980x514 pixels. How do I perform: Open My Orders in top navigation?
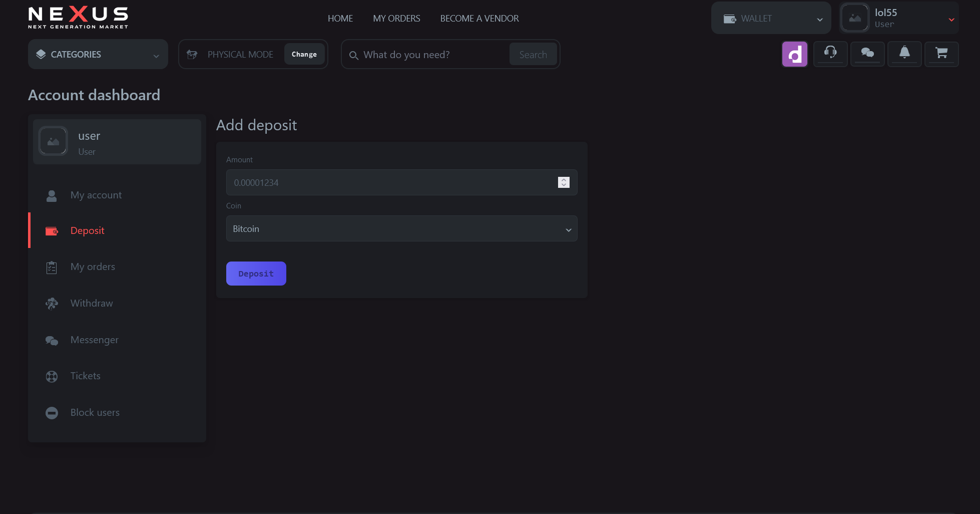click(396, 19)
